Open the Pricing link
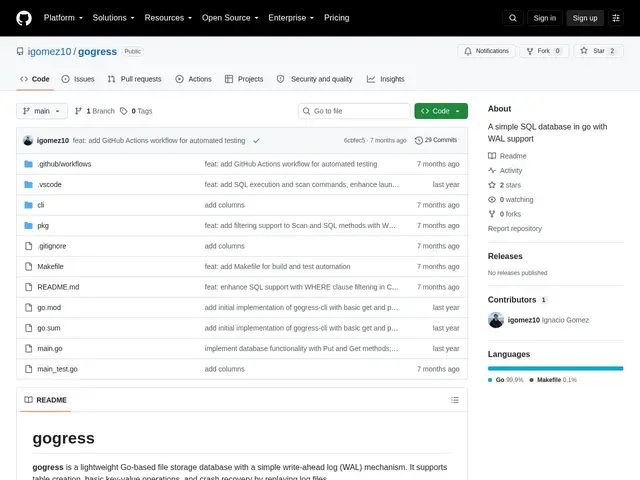 tap(337, 18)
